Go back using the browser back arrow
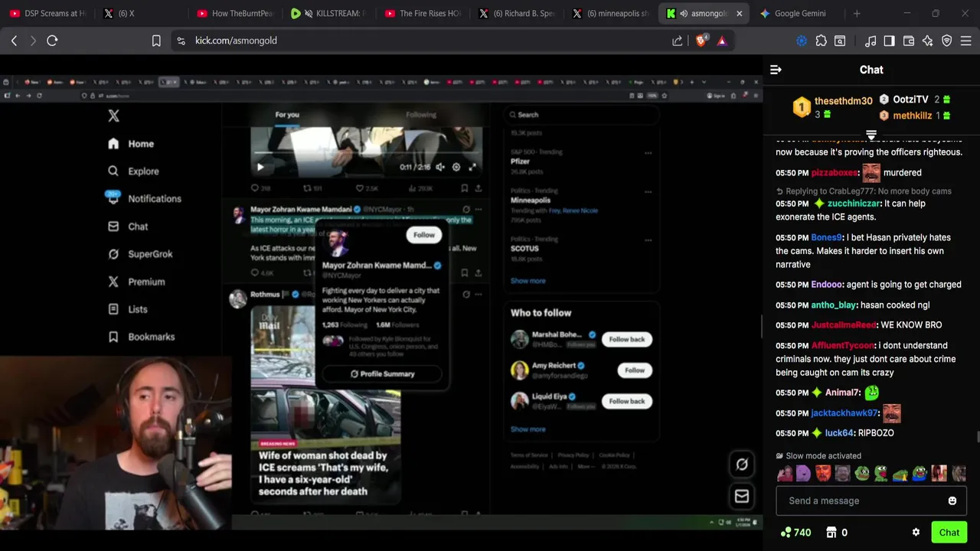Image resolution: width=980 pixels, height=551 pixels. (14, 41)
